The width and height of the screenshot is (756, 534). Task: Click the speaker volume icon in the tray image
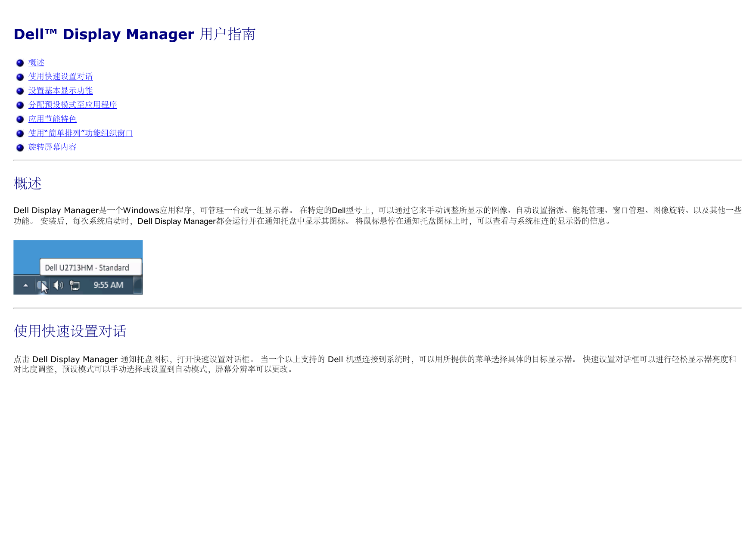[58, 285]
